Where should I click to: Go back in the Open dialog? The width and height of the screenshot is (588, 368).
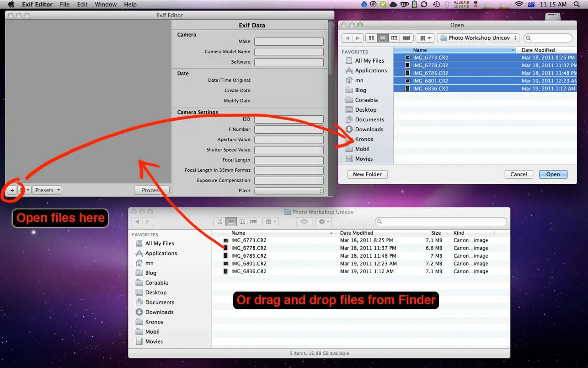coord(347,38)
